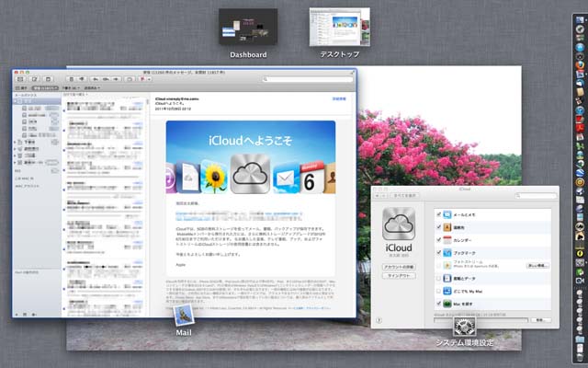Click the gear action button at Mail sidebar bottom

pyautogui.click(x=34, y=315)
